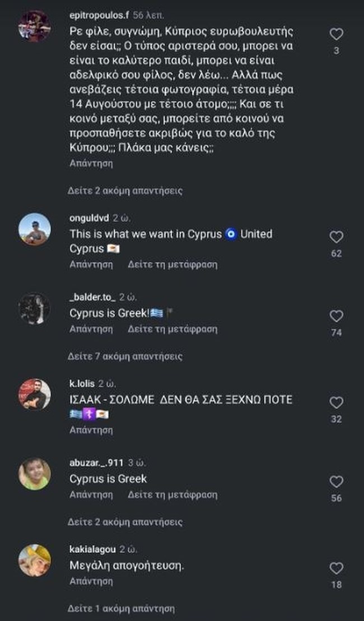Like onguldvd's United Cyprus comment
The height and width of the screenshot is (621, 364).
click(336, 237)
